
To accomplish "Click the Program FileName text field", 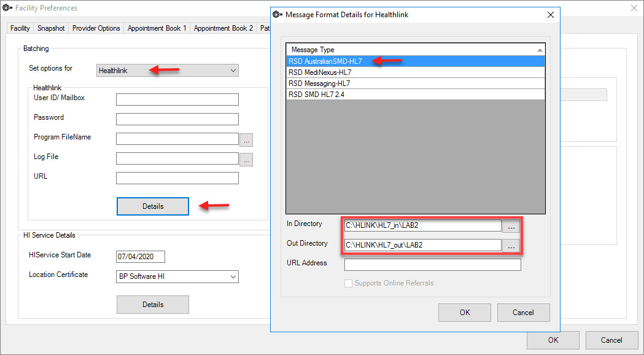I will pyautogui.click(x=177, y=139).
